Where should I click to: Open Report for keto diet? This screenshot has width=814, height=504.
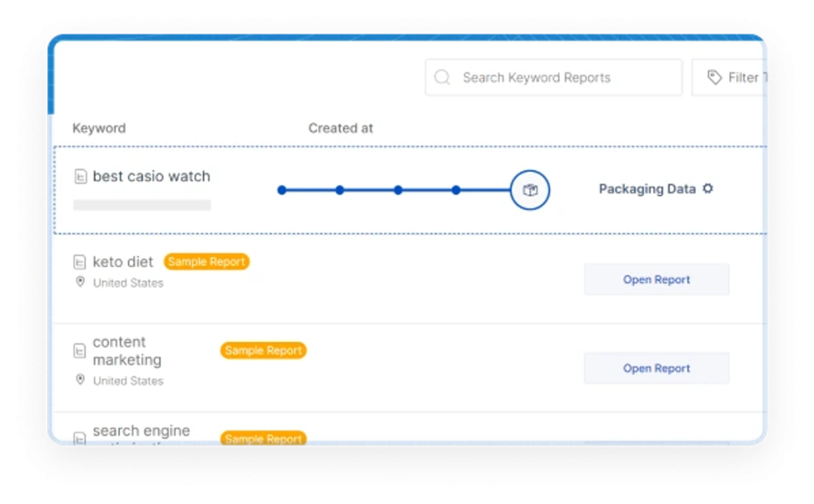656,280
